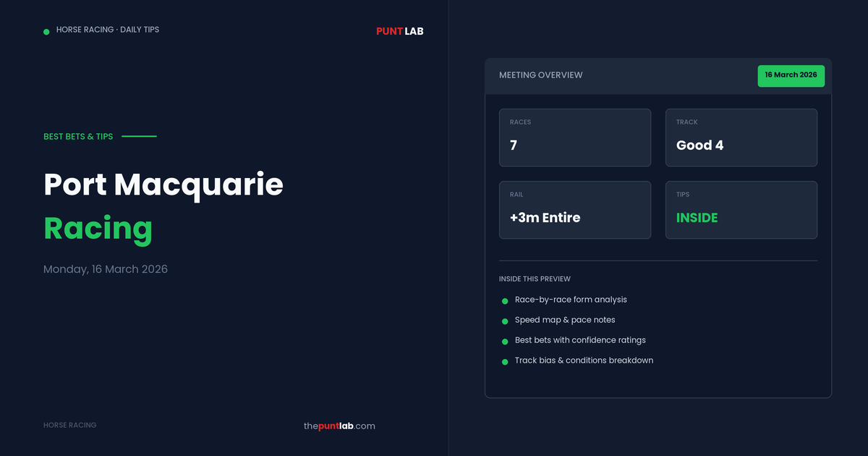
Task: Click the PUNT LAB logo
Action: click(x=399, y=31)
